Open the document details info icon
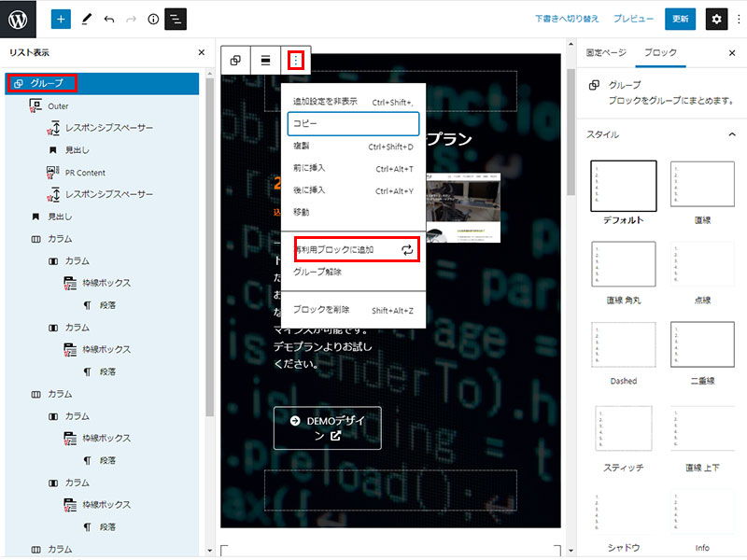This screenshot has height=560, width=747. pyautogui.click(x=153, y=19)
